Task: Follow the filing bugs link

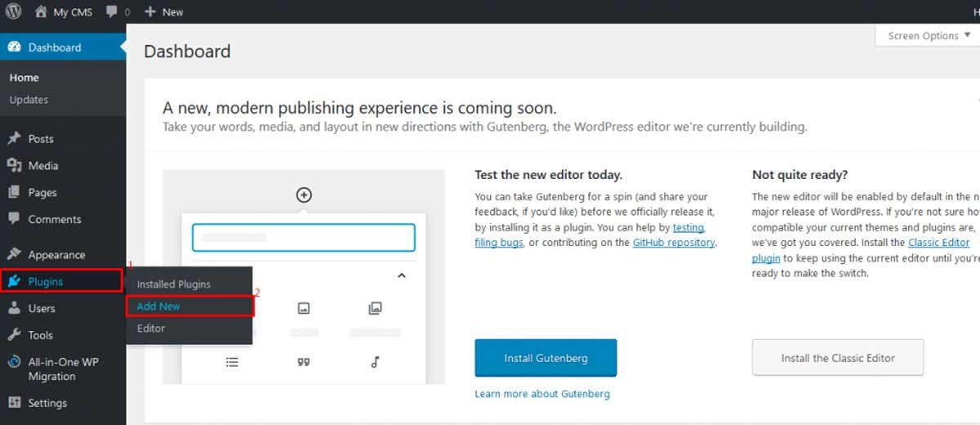Action: (499, 243)
